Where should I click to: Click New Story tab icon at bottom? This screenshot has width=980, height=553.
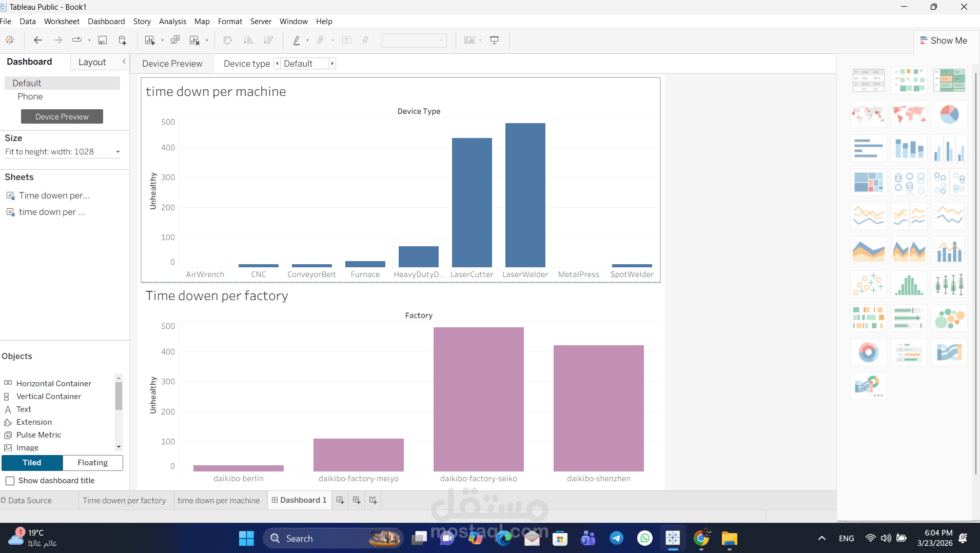pos(373,500)
